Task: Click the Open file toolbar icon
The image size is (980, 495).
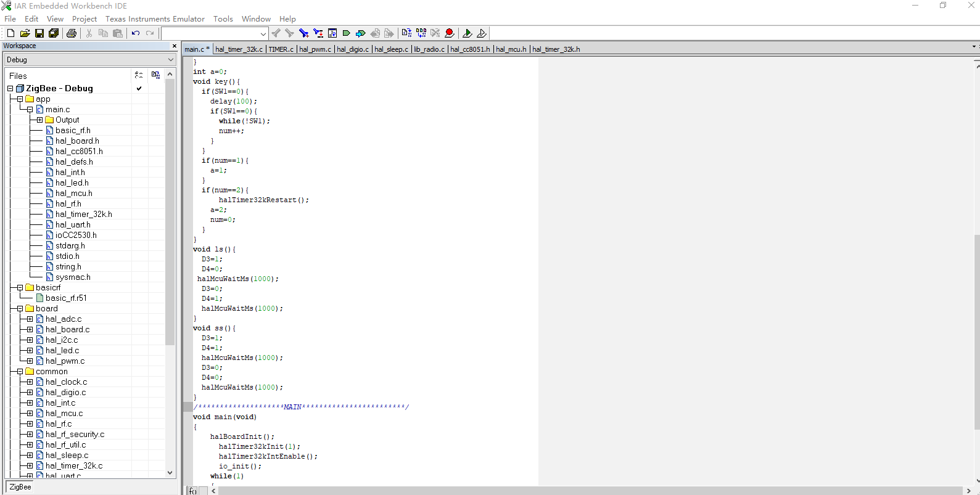Action: point(25,33)
